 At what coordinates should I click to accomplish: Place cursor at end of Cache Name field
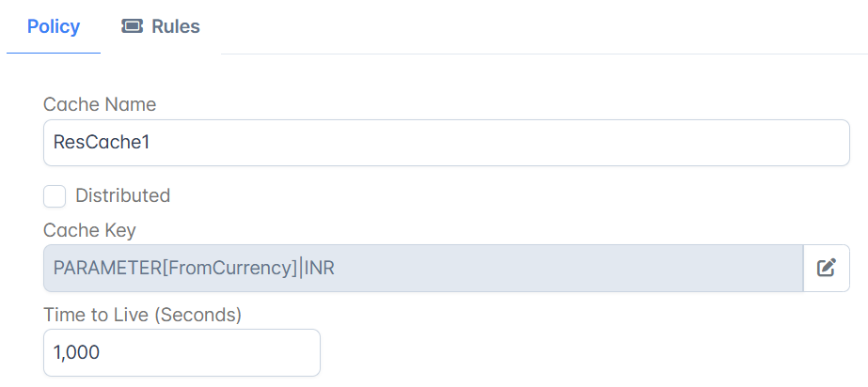pos(498,143)
